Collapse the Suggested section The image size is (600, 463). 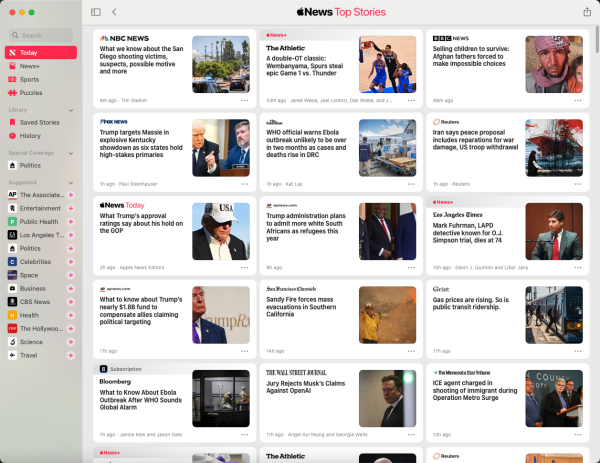coord(71,183)
